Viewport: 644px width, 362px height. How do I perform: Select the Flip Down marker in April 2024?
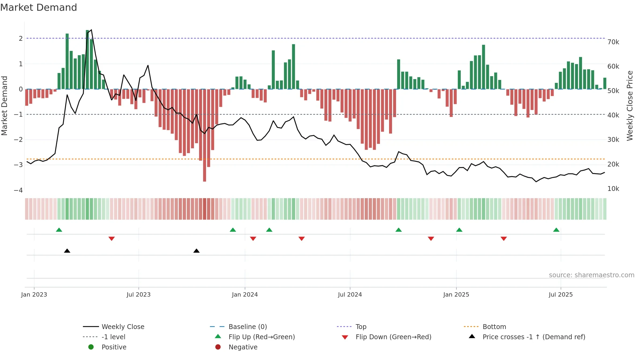[x=302, y=239]
